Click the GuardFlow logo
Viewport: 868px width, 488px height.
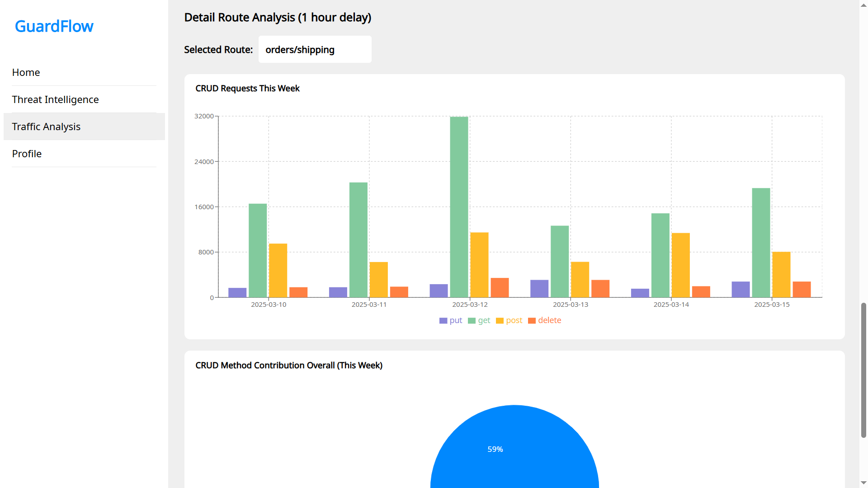[x=54, y=26]
